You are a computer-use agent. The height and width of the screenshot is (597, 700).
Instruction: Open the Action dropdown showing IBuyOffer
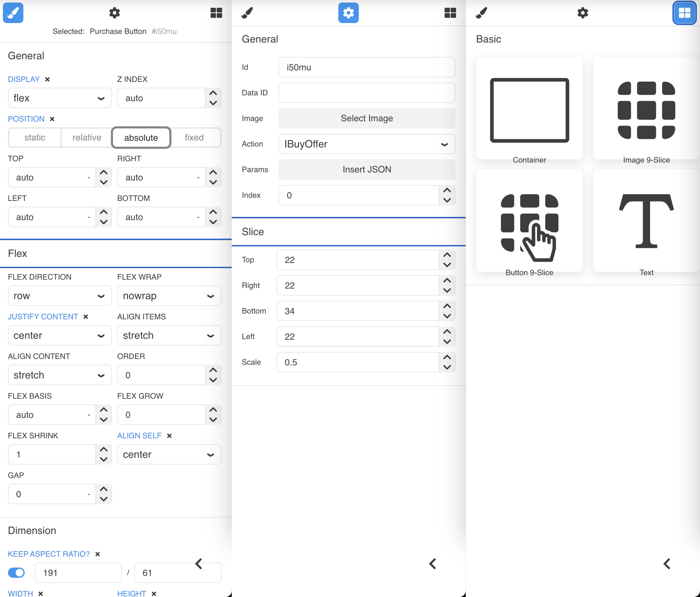pos(366,144)
